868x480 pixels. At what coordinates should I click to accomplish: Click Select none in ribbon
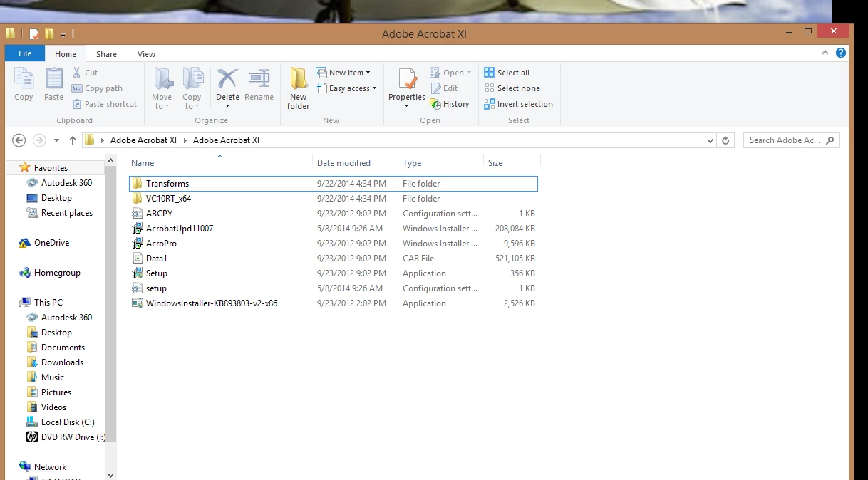click(512, 88)
